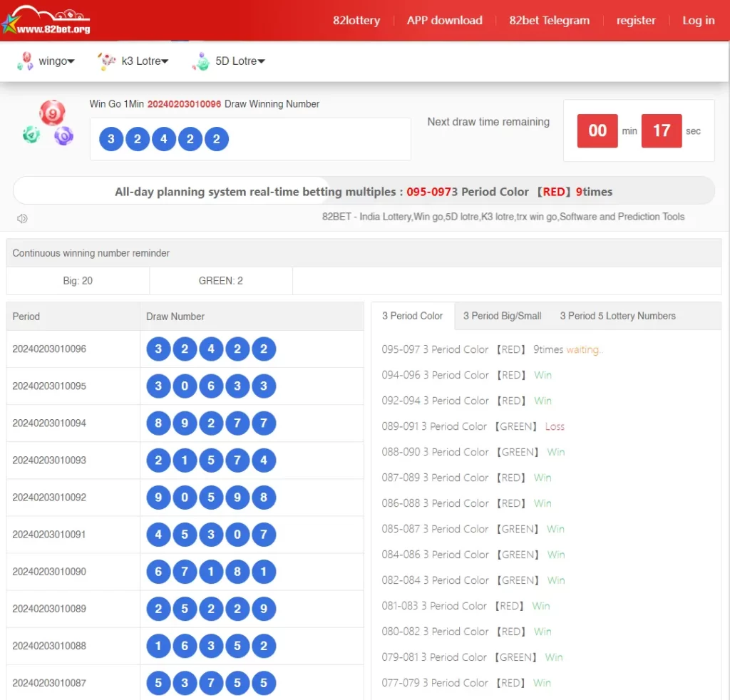Click the 085-087 GREEN Win entry
The image size is (730, 700).
tap(473, 529)
